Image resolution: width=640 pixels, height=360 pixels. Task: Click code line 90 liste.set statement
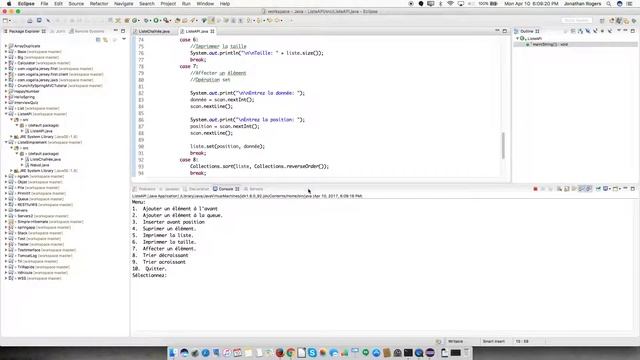pos(227,147)
